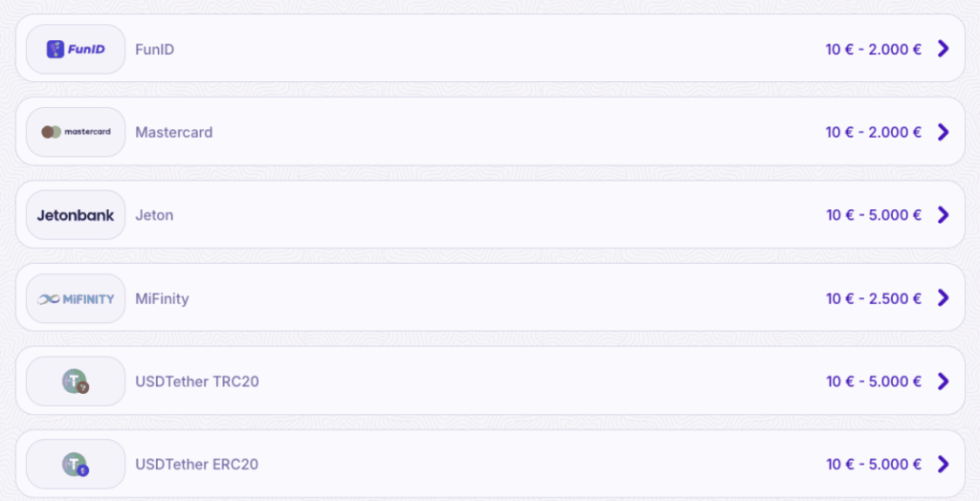Click the USDTether TRC20 coin icon
The height and width of the screenshot is (501, 980).
point(76,381)
